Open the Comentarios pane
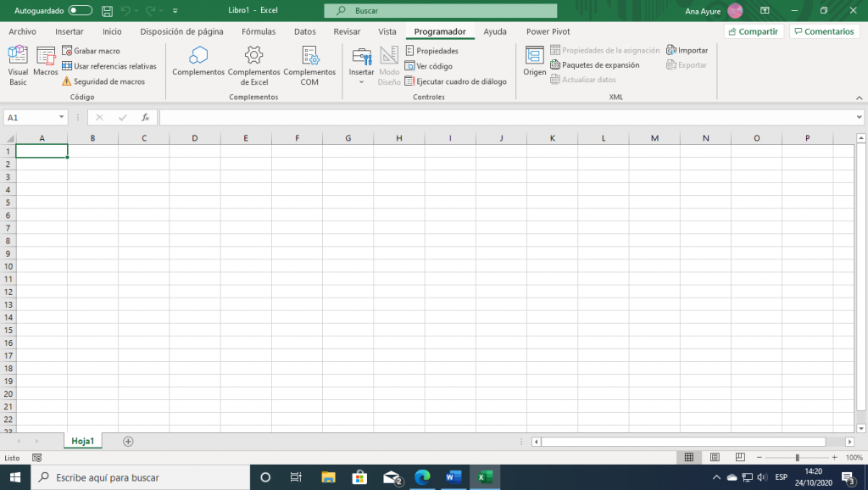 pos(824,31)
